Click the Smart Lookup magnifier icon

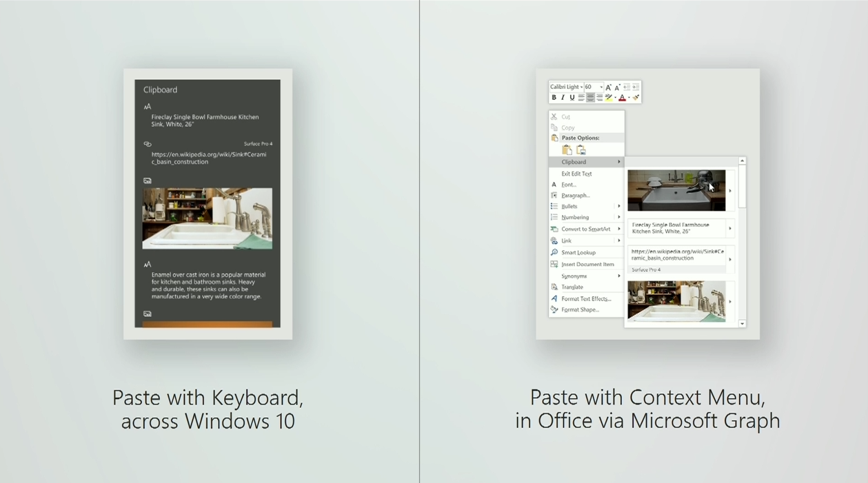(554, 253)
